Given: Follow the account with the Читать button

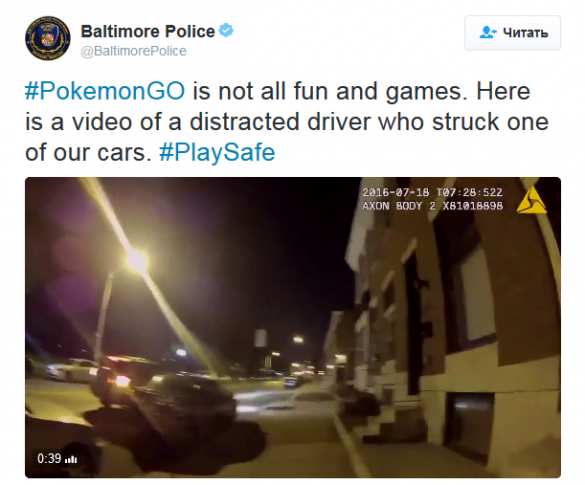Looking at the screenshot, I should 512,33.
